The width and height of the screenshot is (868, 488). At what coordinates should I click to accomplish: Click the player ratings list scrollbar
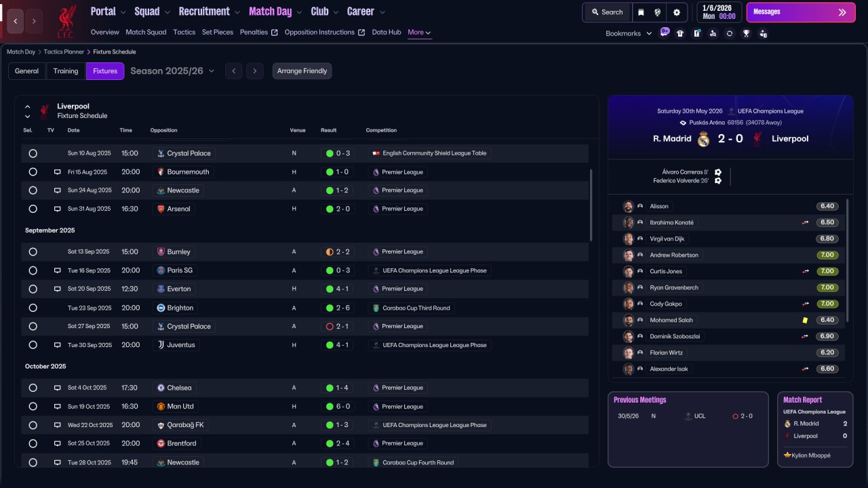[x=848, y=260]
